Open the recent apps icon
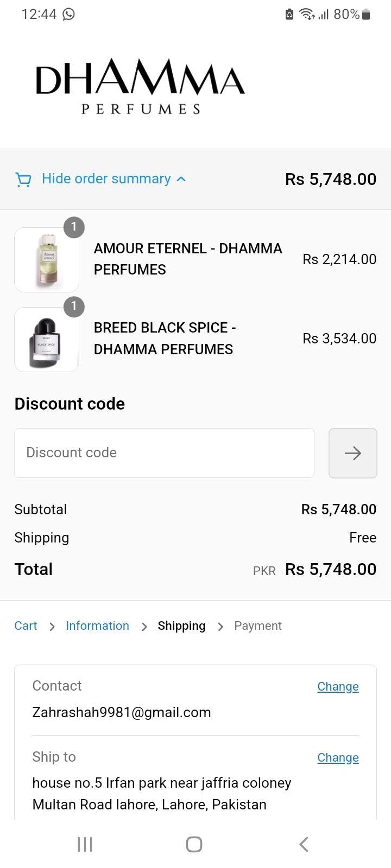 click(x=85, y=844)
